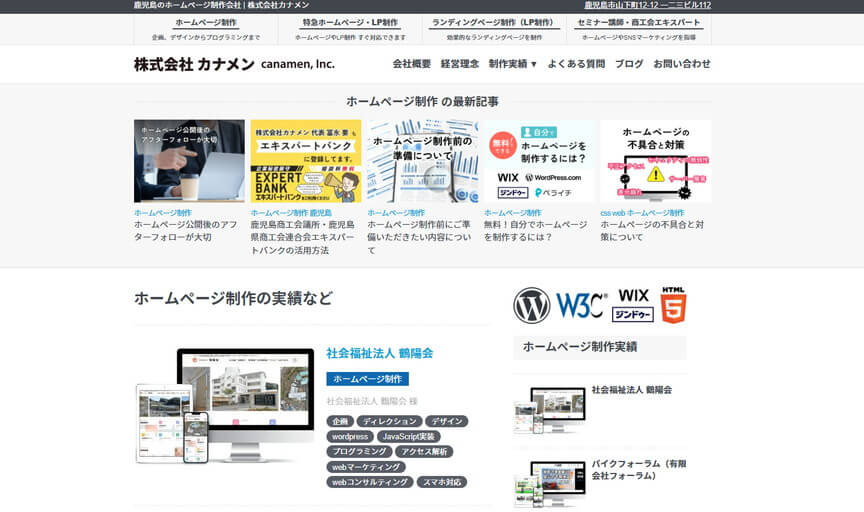Open the 経営理念 page
Screen dimensions: 864x512
click(460, 64)
